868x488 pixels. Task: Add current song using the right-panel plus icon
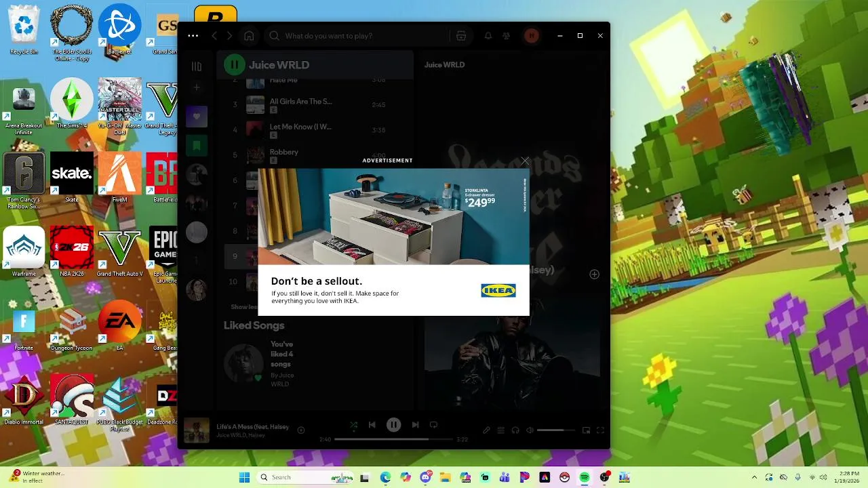[x=594, y=274]
